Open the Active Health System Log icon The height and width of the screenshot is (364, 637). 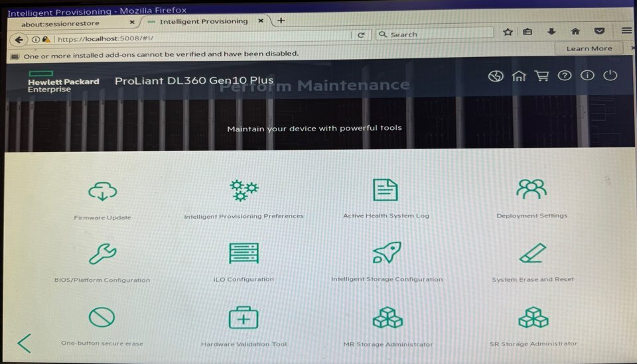tap(385, 190)
